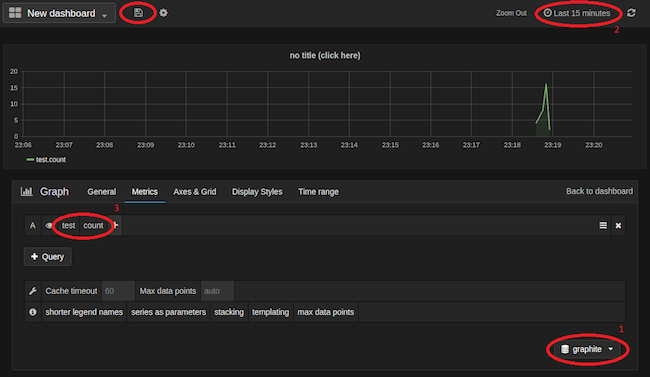Click the Back to dashboard link
650x377 pixels.
tap(599, 191)
